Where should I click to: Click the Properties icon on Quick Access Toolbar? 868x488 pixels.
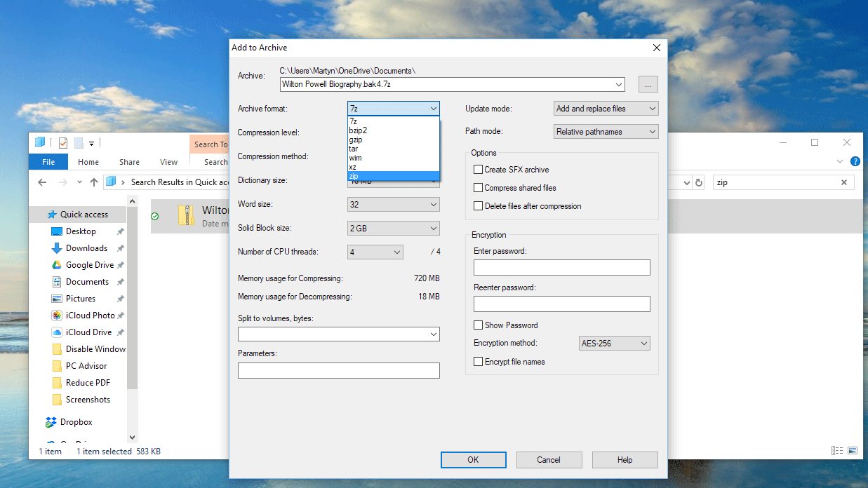(62, 142)
